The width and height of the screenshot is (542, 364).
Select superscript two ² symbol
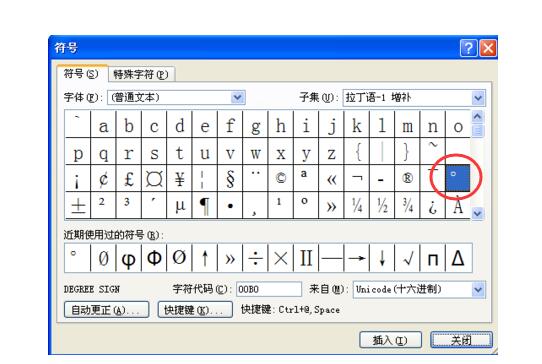(103, 205)
